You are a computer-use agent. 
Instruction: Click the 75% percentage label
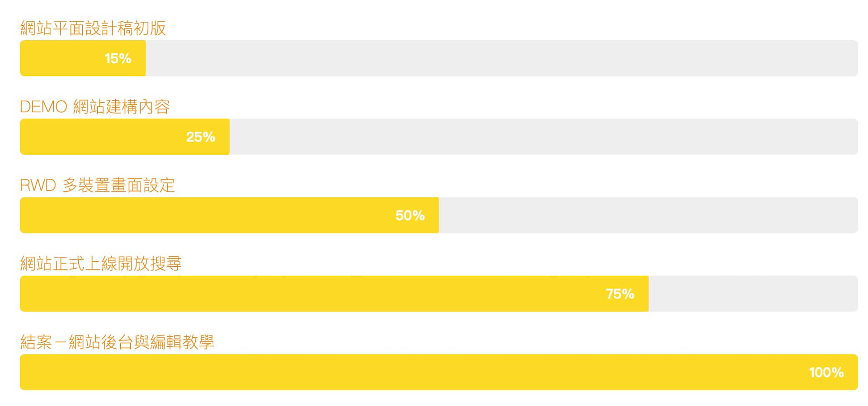point(620,294)
